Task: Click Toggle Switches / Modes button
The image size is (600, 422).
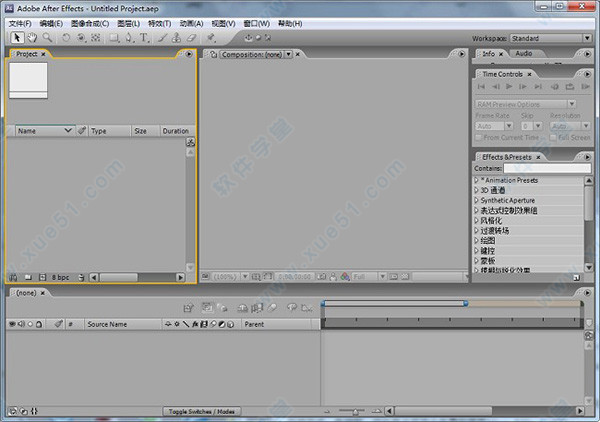Action: (x=202, y=412)
